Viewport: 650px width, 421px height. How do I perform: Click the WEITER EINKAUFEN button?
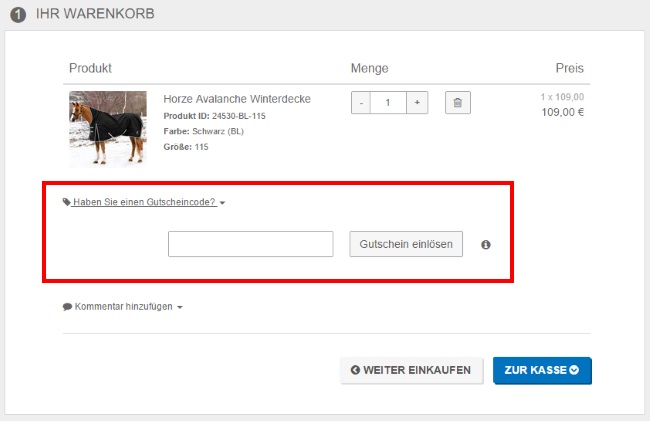tap(411, 370)
